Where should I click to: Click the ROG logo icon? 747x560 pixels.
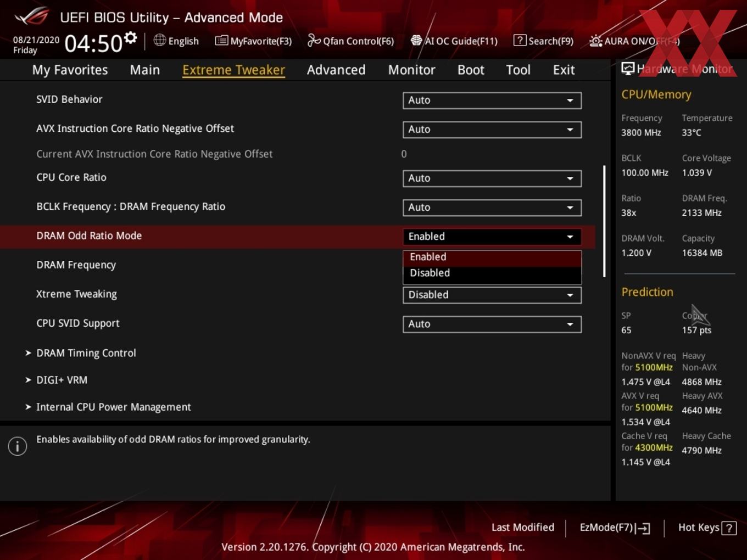point(31,16)
